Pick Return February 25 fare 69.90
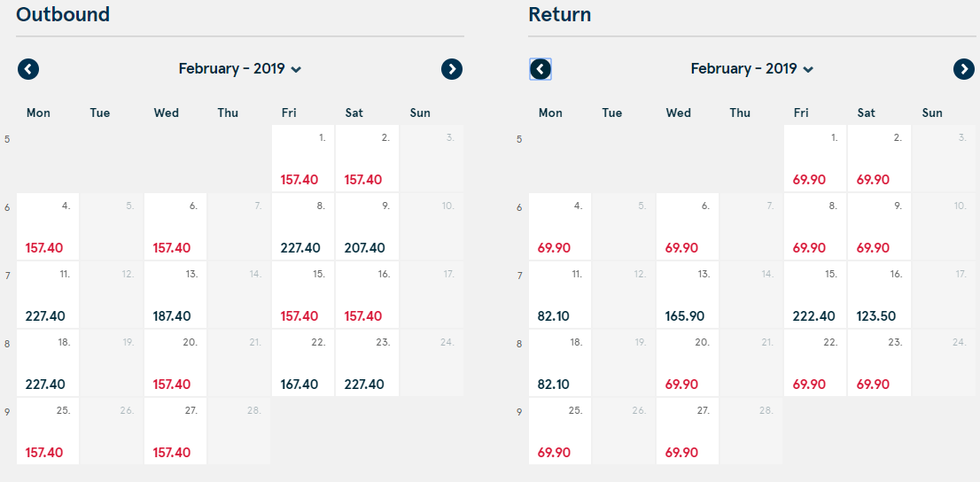The width and height of the screenshot is (980, 482). pyautogui.click(x=560, y=431)
